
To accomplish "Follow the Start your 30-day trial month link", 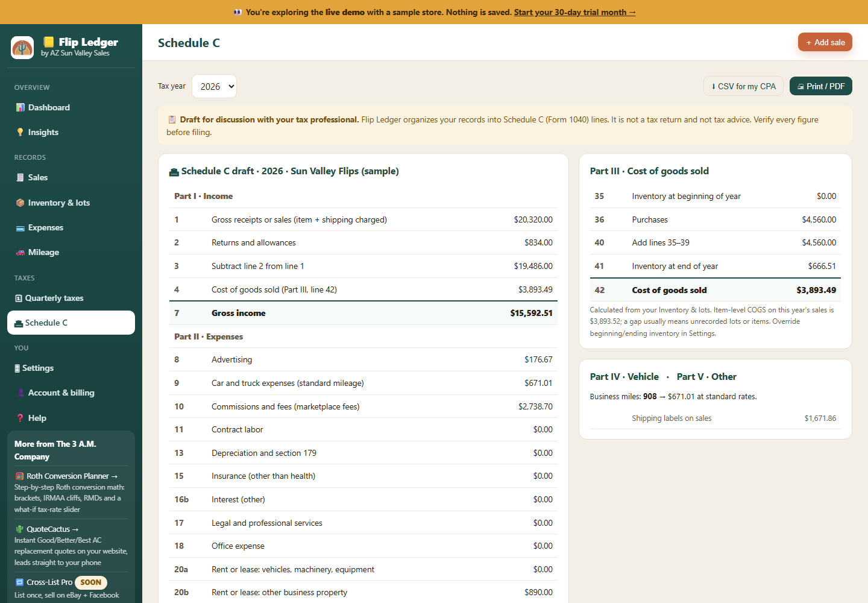I will click(574, 12).
